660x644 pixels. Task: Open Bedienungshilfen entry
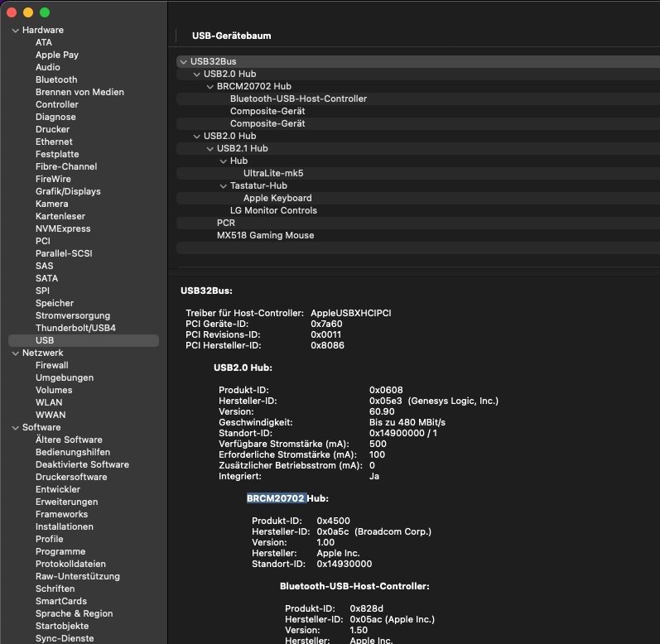pyautogui.click(x=73, y=452)
